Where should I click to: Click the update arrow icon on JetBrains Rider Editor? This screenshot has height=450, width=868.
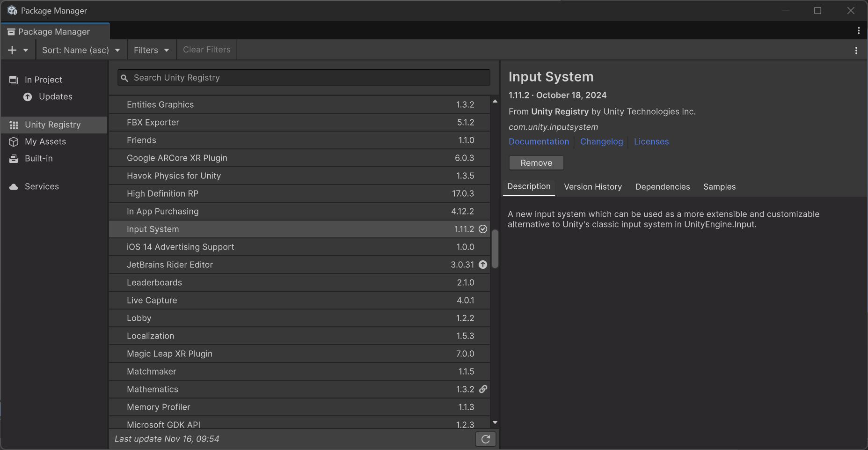click(x=482, y=265)
